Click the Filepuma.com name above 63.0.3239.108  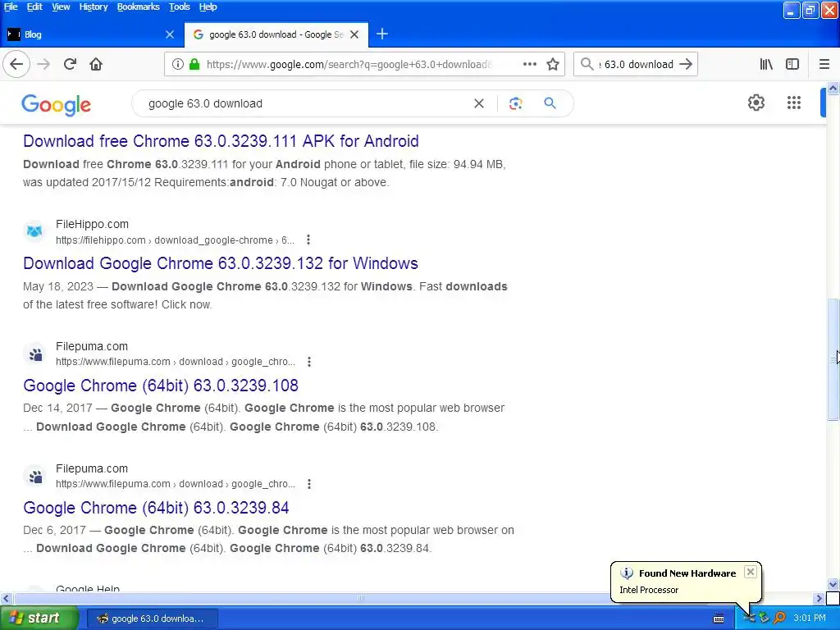[92, 346]
